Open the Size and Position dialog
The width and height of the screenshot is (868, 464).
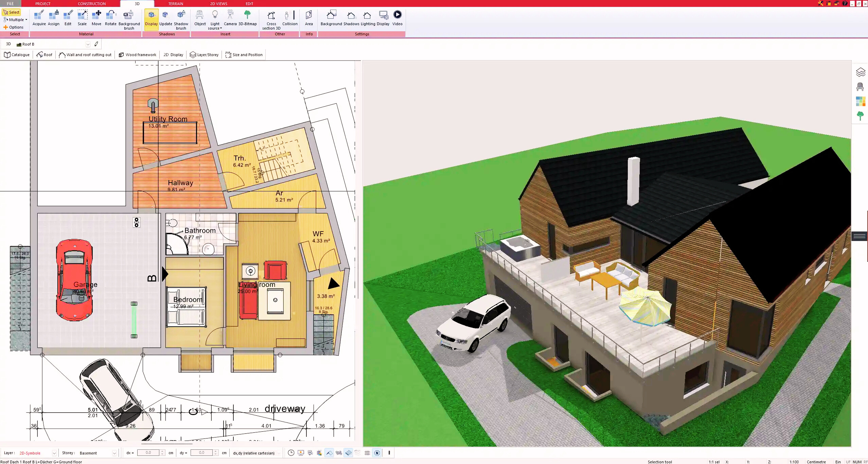click(x=244, y=54)
